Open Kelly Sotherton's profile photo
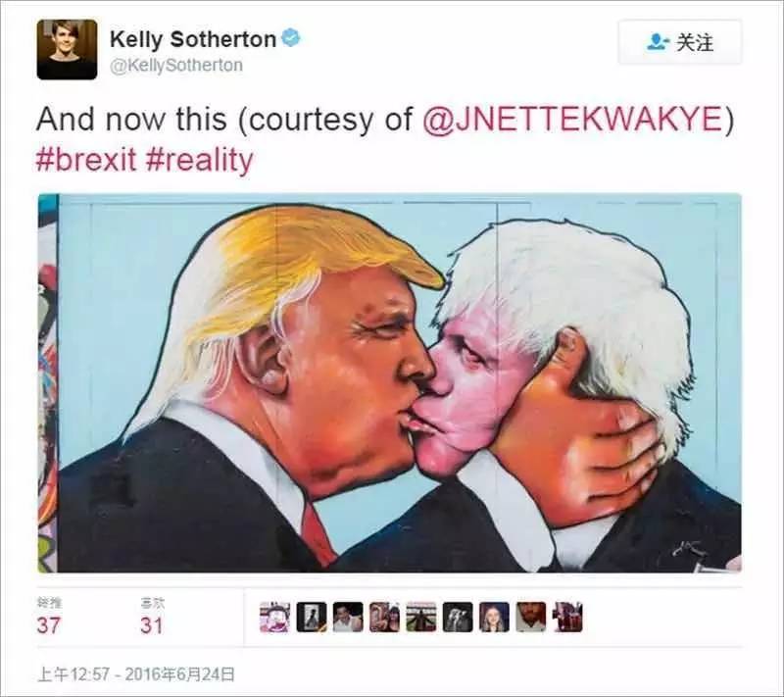784x697 pixels. [67, 49]
